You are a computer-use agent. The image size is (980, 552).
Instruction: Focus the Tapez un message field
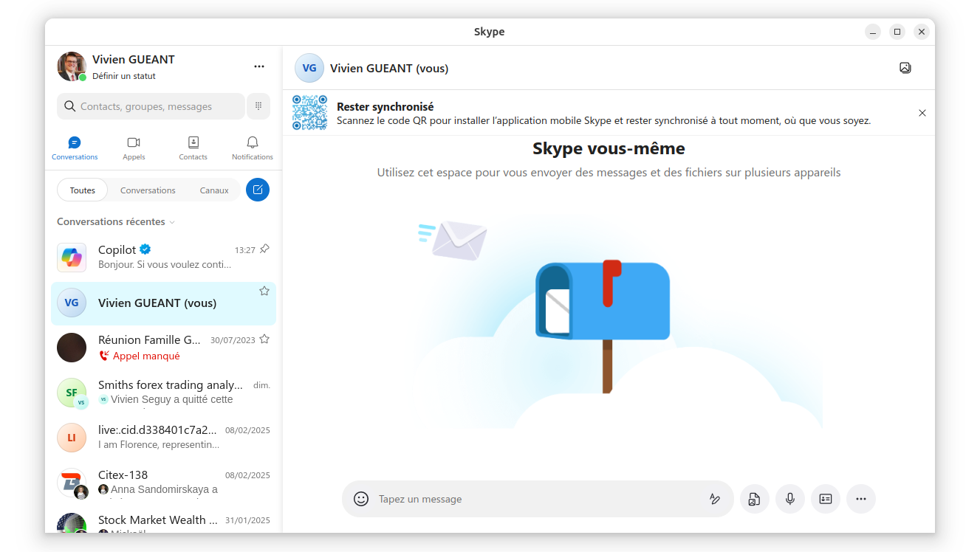(538, 499)
